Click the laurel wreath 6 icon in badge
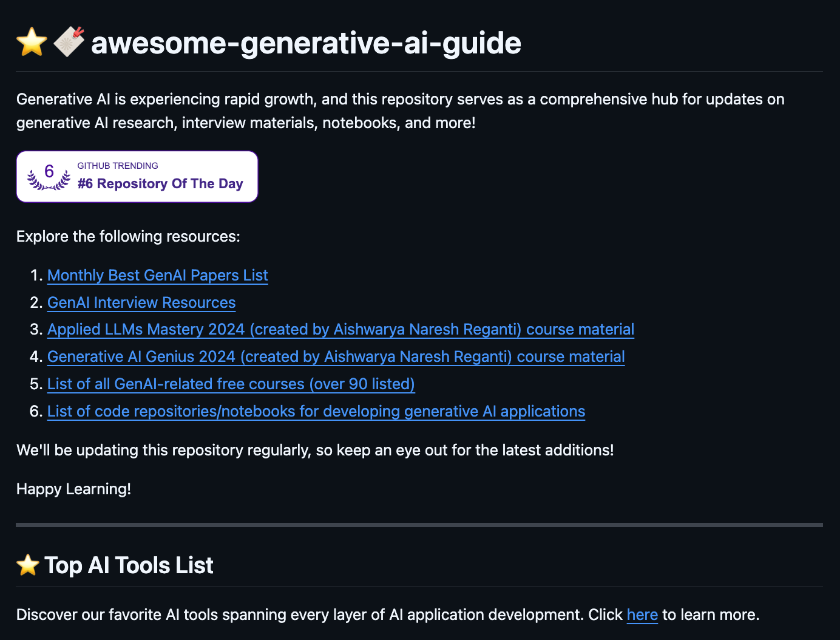Viewport: 840px width, 640px height. pyautogui.click(x=49, y=177)
